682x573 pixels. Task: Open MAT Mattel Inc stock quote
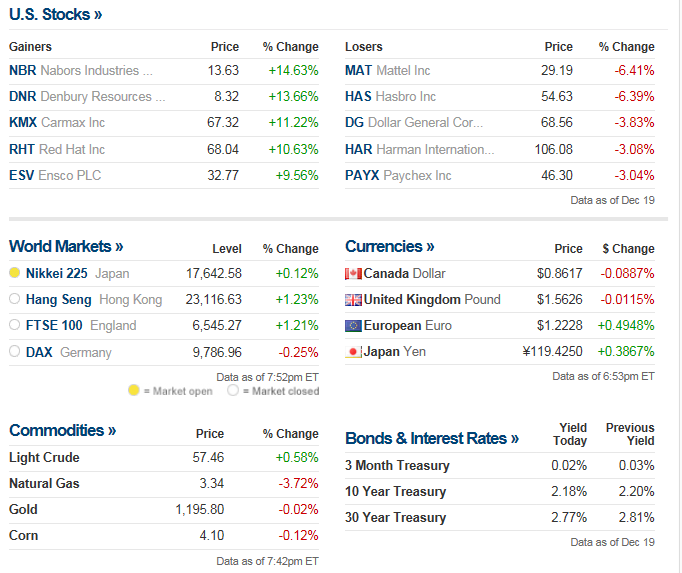tap(388, 70)
